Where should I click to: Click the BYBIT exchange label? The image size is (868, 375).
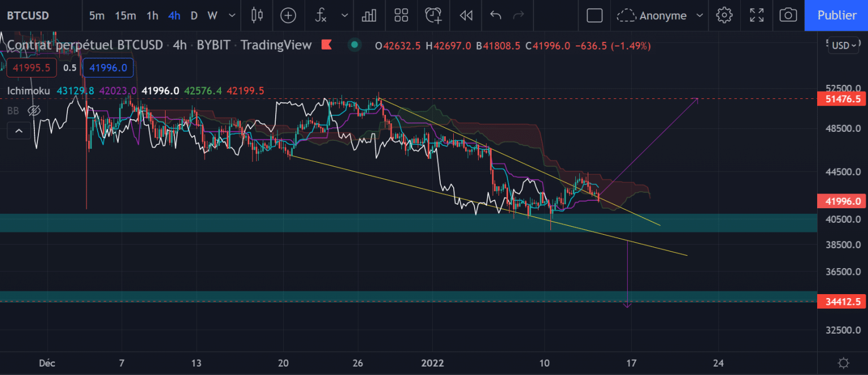(x=213, y=45)
